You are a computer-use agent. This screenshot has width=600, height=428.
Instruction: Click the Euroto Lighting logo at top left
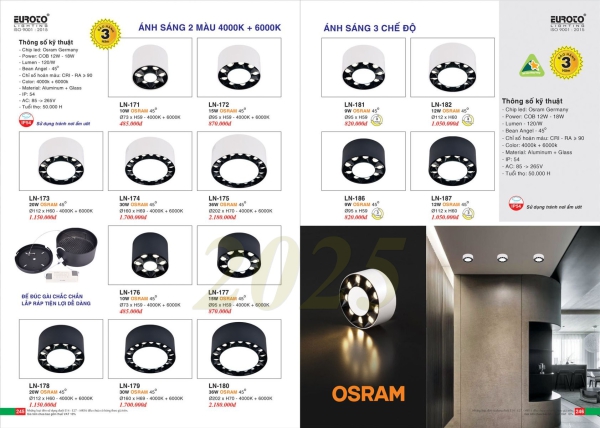(31, 23)
